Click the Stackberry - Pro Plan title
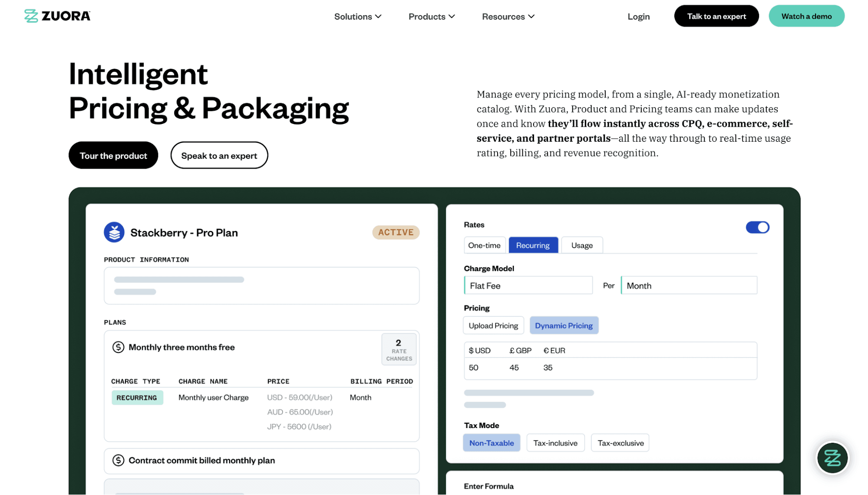Viewport: 868px width, 495px height. (184, 233)
